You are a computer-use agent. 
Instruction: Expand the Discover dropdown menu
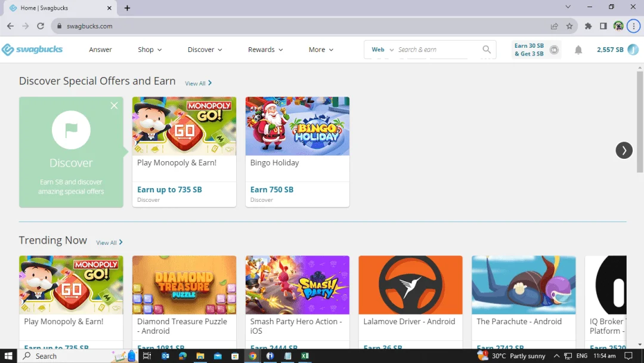[x=205, y=50]
